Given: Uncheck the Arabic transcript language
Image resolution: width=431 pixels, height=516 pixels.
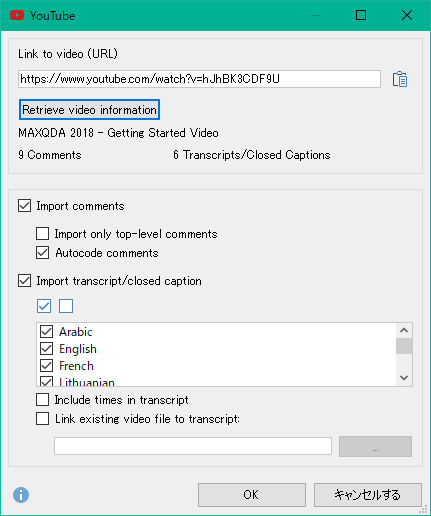Looking at the screenshot, I should click(x=47, y=332).
